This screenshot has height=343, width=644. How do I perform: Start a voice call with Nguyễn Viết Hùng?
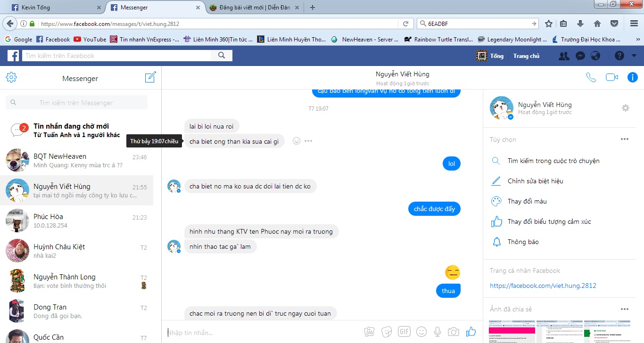pos(591,78)
